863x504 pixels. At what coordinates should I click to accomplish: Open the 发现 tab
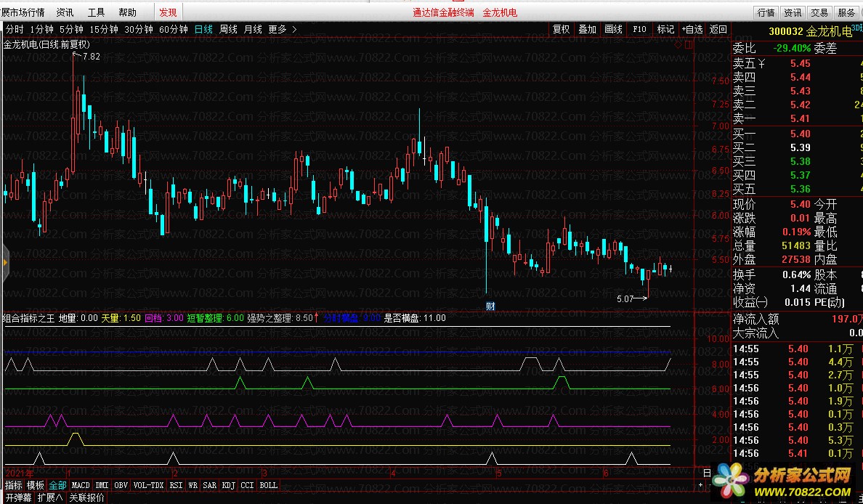[168, 12]
